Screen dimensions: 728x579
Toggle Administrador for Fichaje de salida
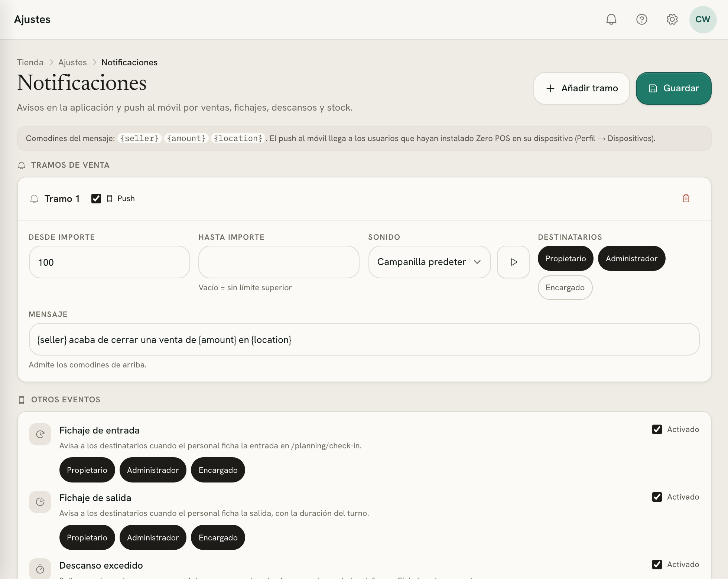point(153,537)
